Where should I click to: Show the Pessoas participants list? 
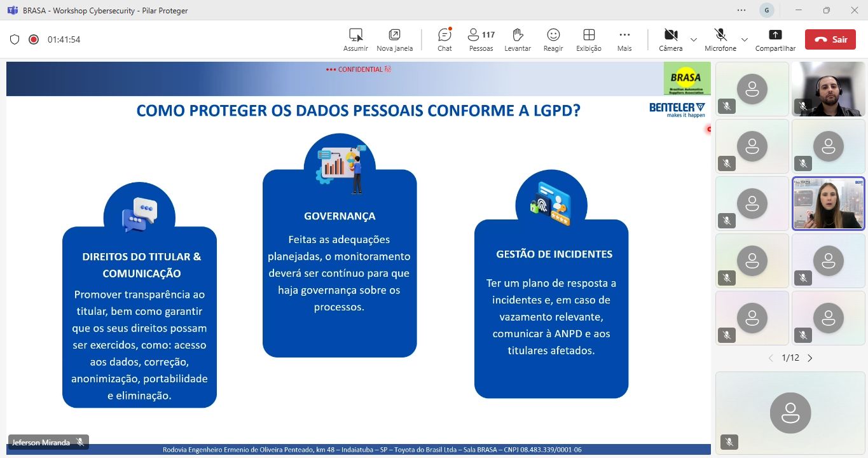click(481, 39)
